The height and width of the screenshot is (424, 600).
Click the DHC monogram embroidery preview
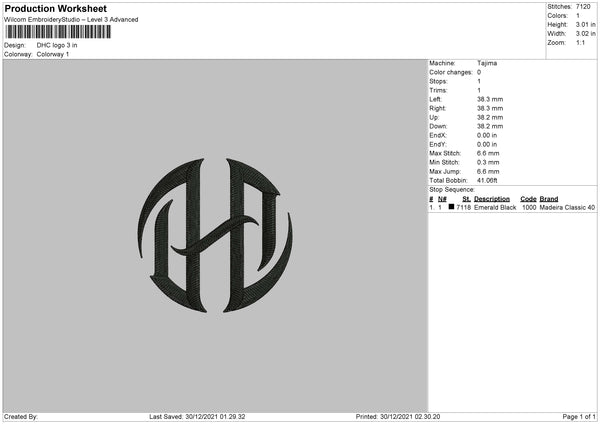coord(215,235)
